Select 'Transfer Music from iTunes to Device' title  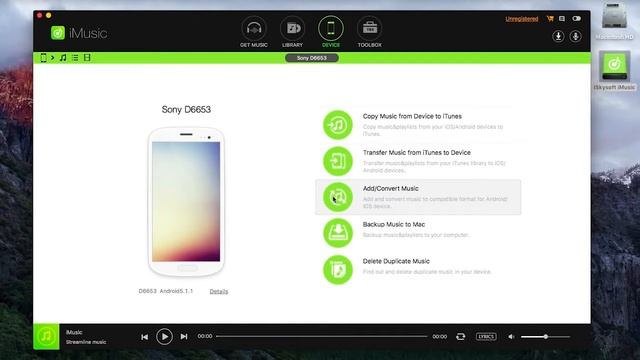point(417,152)
